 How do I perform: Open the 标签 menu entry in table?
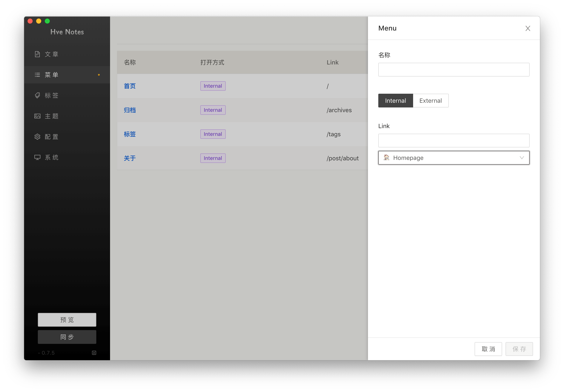pyautogui.click(x=130, y=134)
